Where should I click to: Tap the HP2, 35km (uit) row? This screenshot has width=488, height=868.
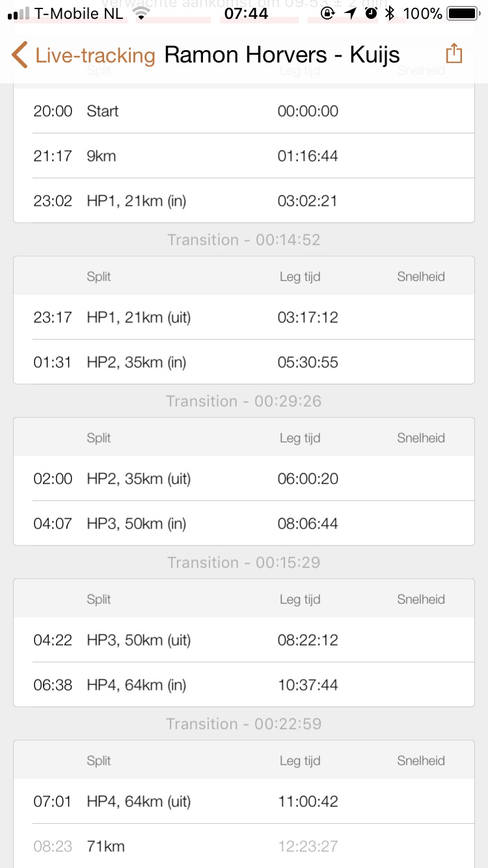pyautogui.click(x=243, y=479)
